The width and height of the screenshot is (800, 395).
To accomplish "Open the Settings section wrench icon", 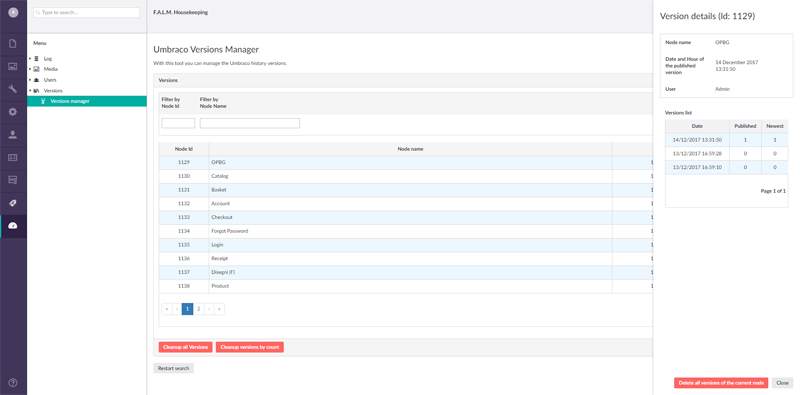I will 13,89.
